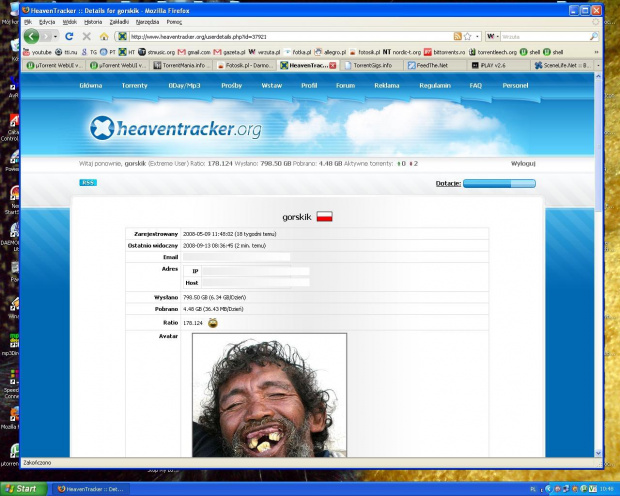620x496 pixels.
Task: Open the Regulamin page
Action: (x=435, y=85)
